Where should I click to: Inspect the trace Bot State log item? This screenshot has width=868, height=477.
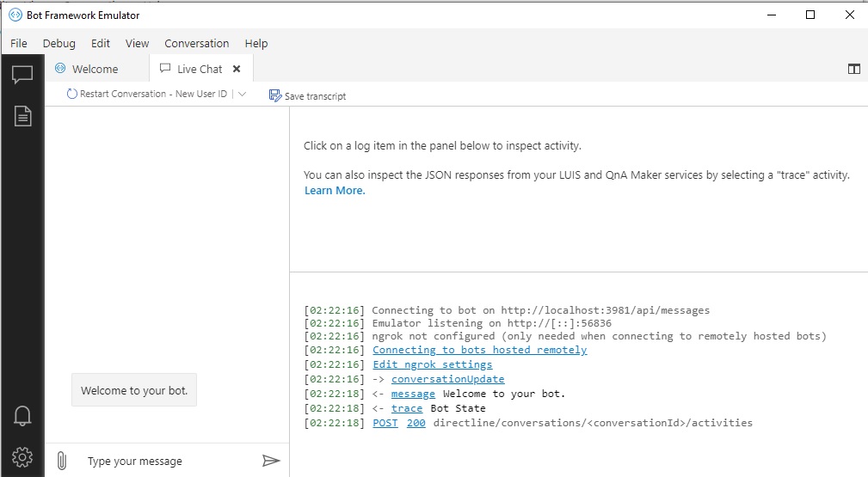(406, 408)
